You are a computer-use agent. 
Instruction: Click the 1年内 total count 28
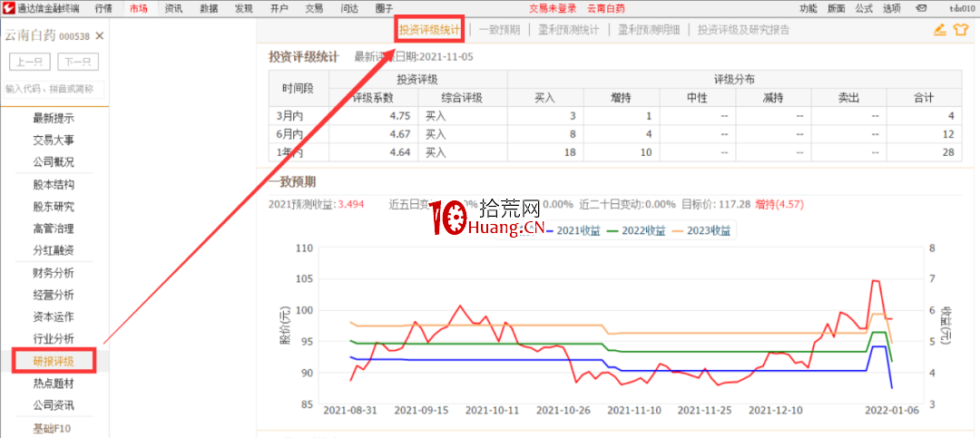pos(948,151)
